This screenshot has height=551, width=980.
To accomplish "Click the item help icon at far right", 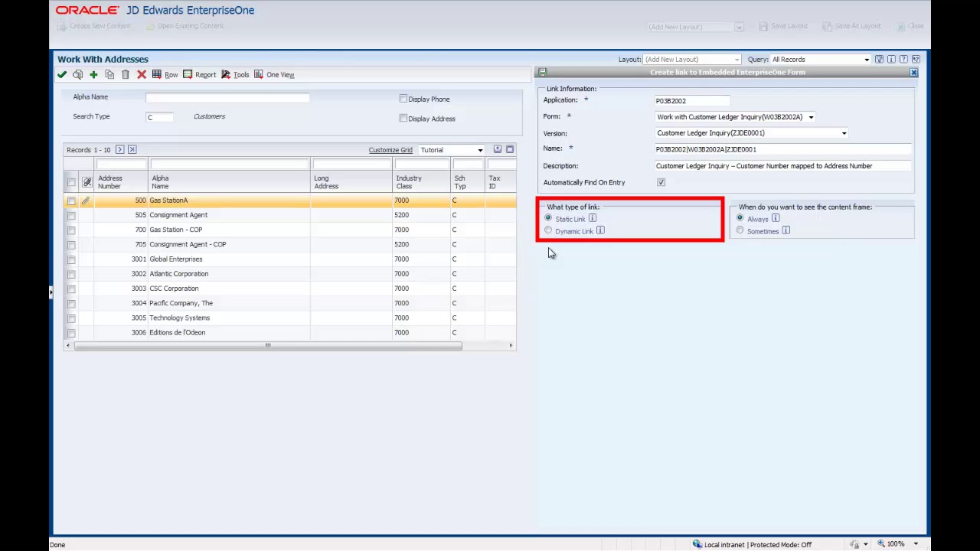I will tap(916, 59).
